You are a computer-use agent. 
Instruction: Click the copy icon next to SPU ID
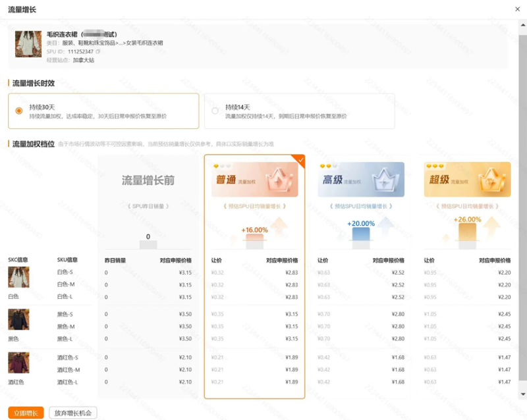[98, 51]
